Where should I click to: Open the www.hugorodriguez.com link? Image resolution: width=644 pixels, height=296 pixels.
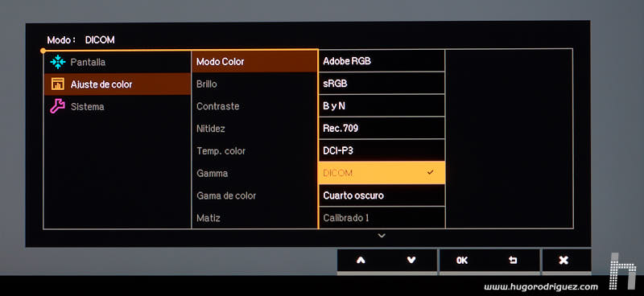[541, 286]
